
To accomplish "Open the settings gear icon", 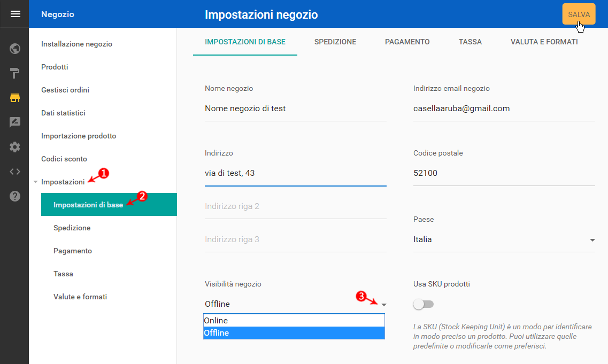I will [15, 147].
